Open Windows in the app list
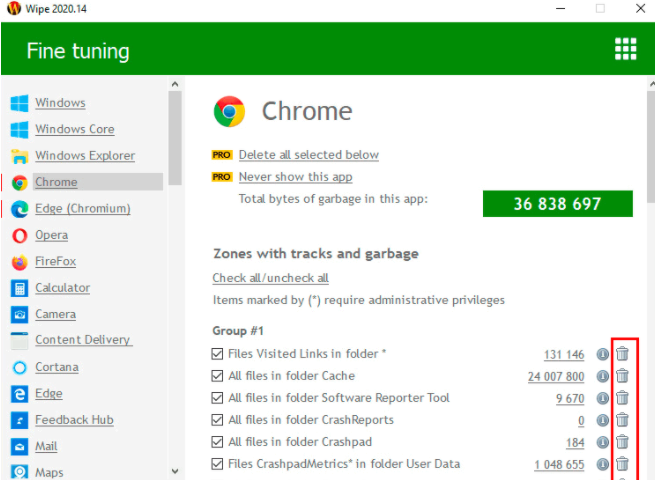 coord(60,103)
